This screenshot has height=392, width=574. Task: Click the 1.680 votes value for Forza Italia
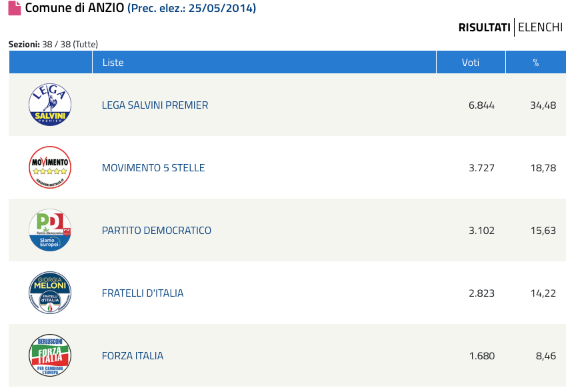click(x=482, y=356)
